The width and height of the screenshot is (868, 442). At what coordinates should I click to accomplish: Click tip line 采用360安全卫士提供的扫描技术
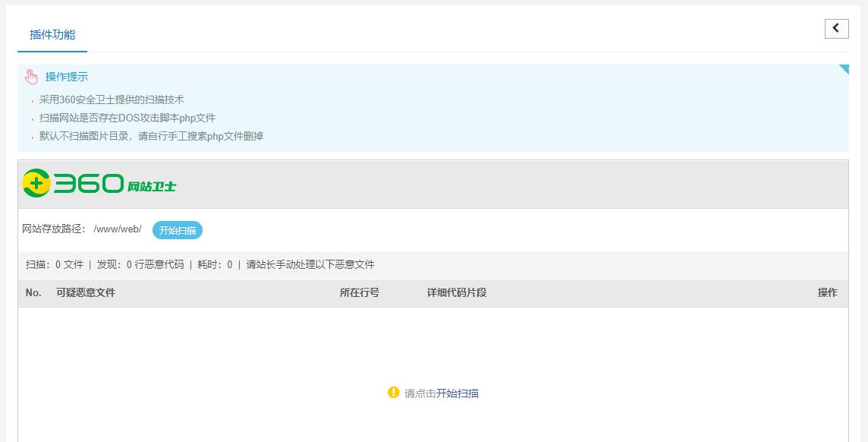(x=112, y=100)
